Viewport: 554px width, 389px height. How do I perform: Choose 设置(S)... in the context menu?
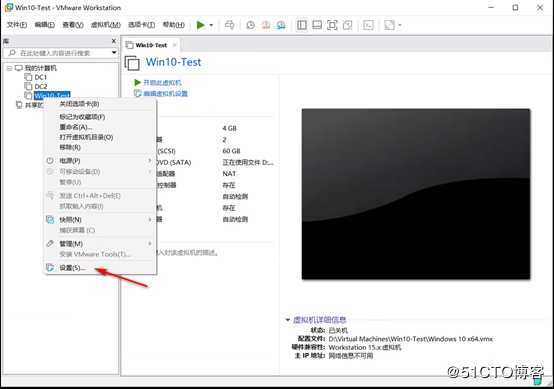100,268
